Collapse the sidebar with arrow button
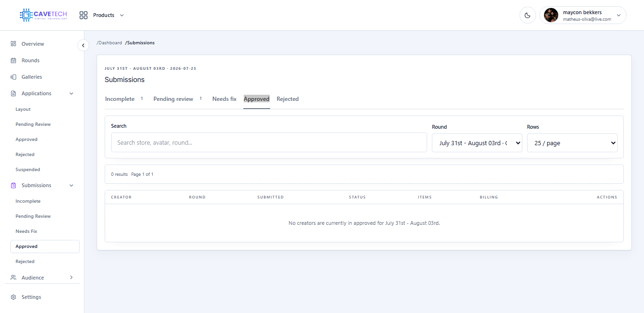 pos(83,45)
